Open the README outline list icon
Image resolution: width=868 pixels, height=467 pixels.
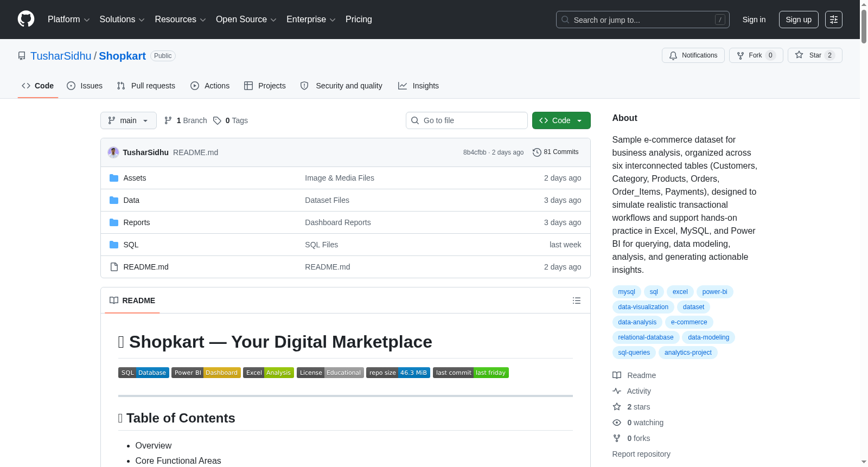pos(577,300)
